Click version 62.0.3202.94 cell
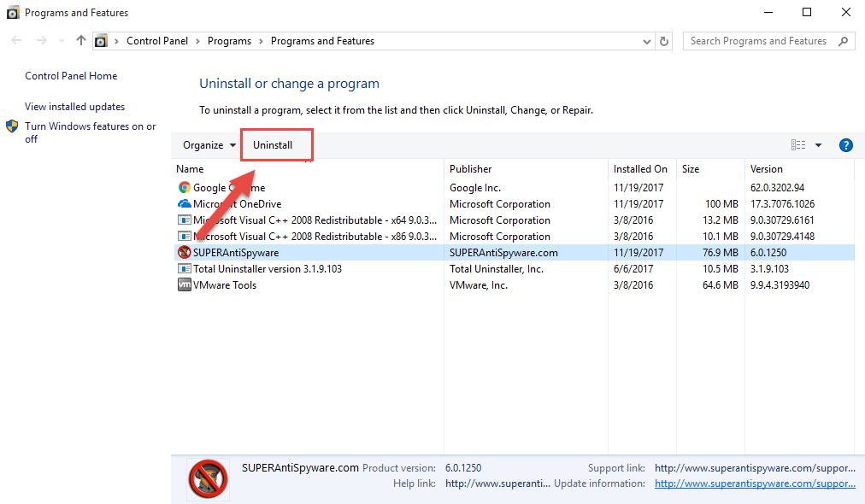865x504 pixels. pos(777,187)
